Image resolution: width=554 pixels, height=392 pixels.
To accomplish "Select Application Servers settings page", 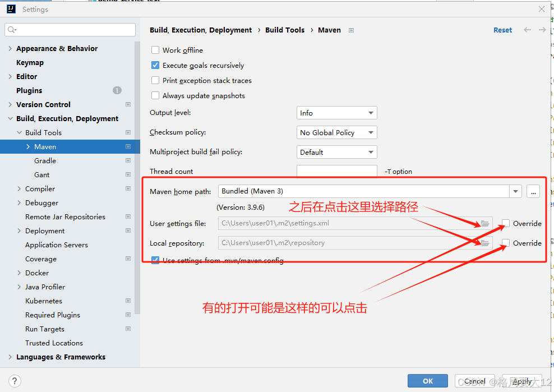I will point(57,245).
